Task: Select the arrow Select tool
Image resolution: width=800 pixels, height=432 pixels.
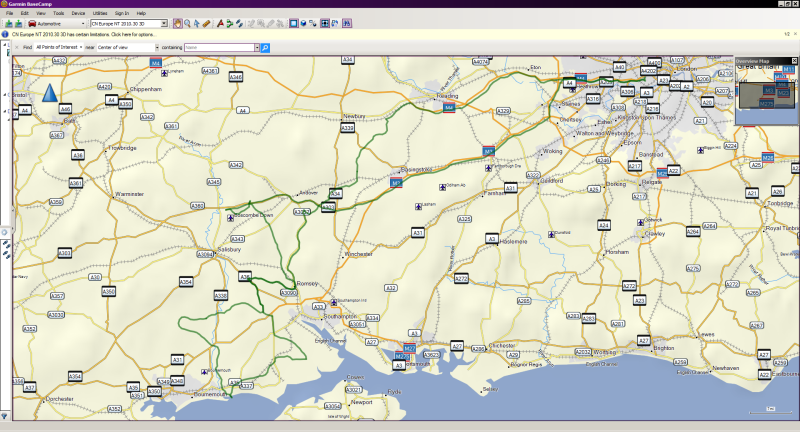Action: [x=196, y=22]
